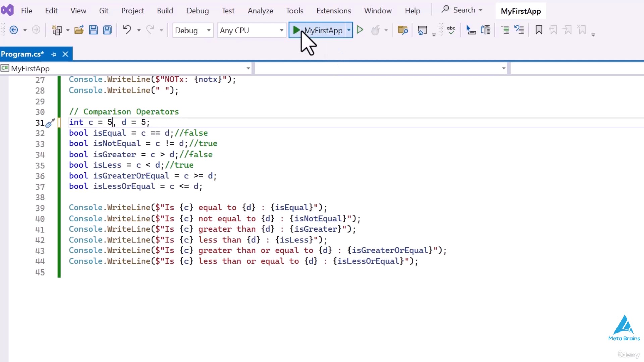Image resolution: width=644 pixels, height=362 pixels.
Task: Expand the New Project dropdown arrow
Action: click(x=68, y=30)
